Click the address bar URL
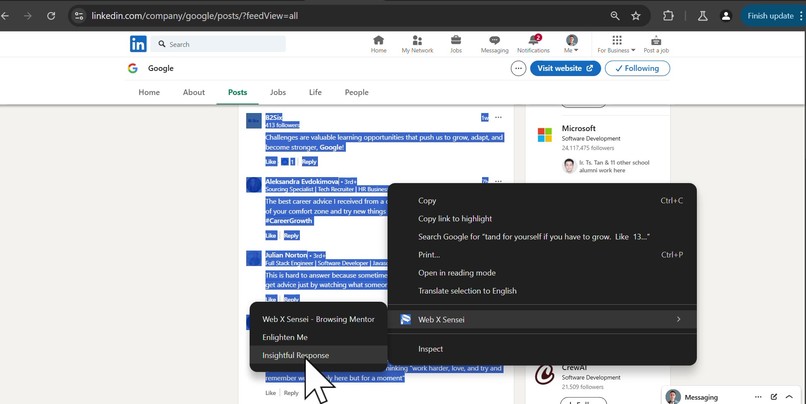 coord(195,16)
